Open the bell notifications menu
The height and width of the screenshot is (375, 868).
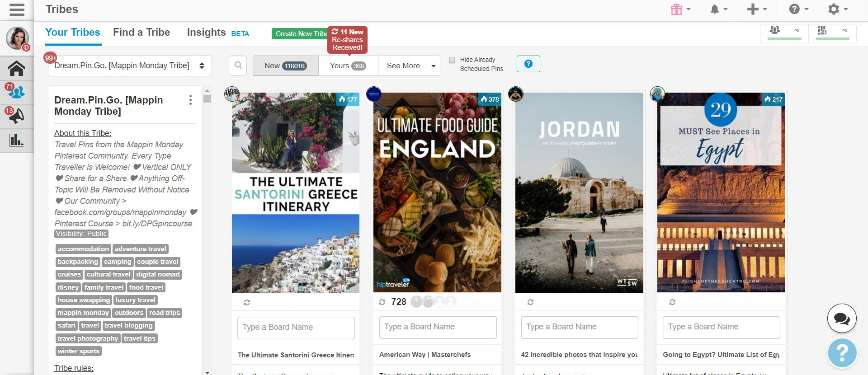[718, 9]
